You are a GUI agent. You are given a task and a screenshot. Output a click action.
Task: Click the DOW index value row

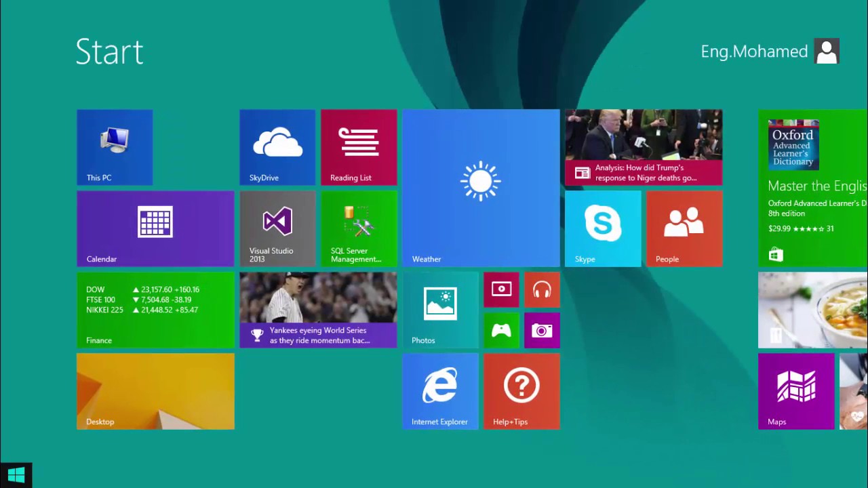click(142, 289)
